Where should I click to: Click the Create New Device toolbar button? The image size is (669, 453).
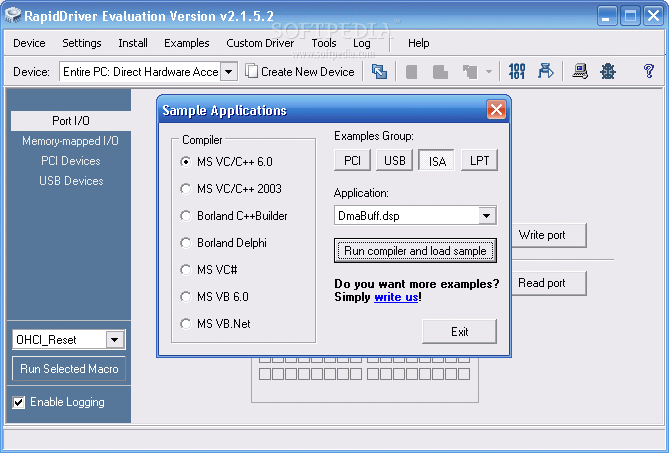[x=300, y=72]
